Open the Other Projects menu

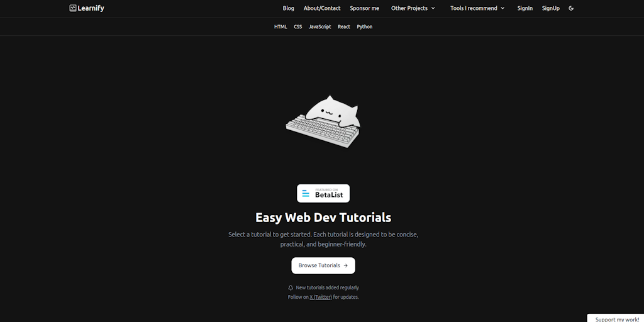click(413, 8)
